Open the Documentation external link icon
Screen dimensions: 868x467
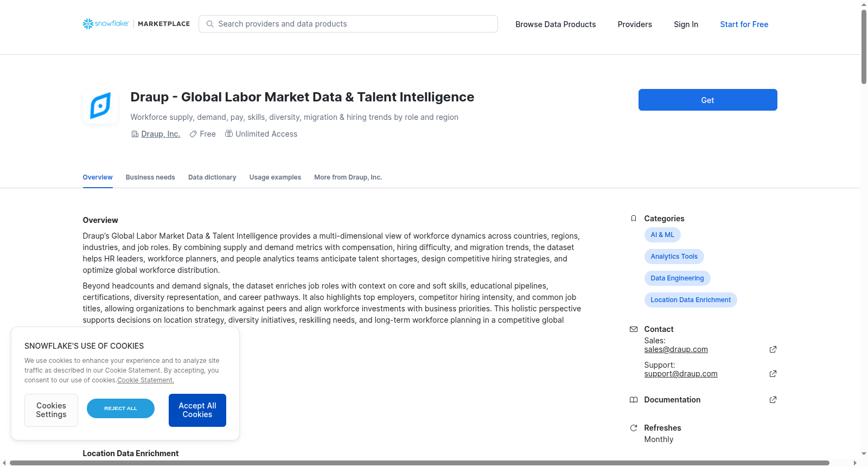pos(773,400)
